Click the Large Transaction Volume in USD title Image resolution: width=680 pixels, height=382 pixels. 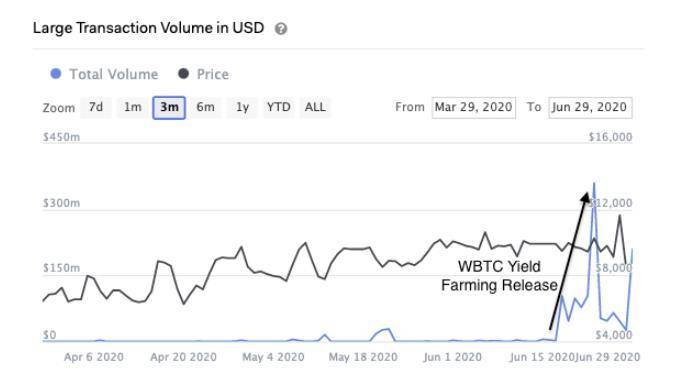(148, 28)
